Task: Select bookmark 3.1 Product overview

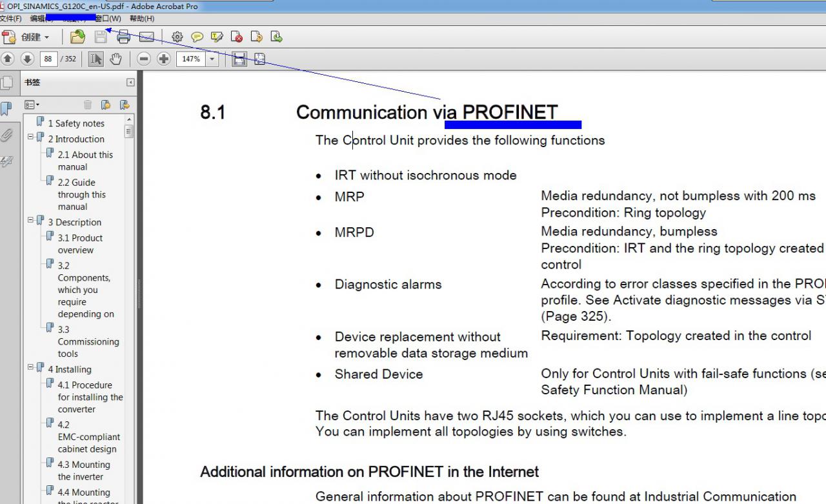Action: point(80,244)
